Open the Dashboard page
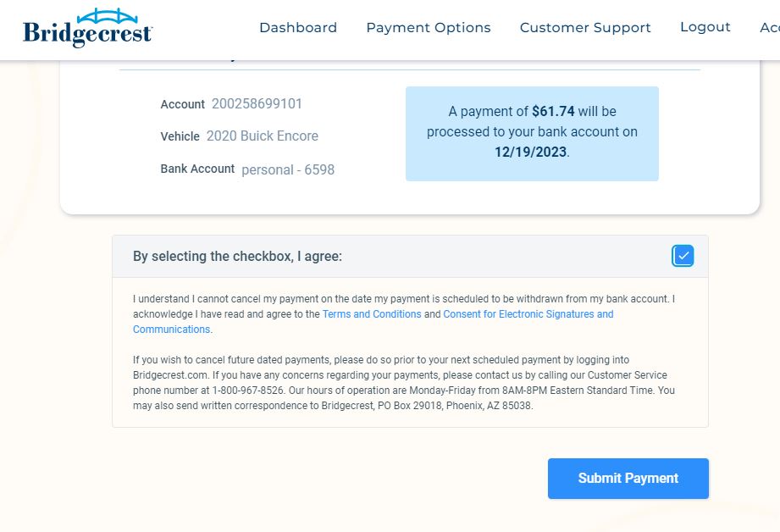This screenshot has height=532, width=780. 298,28
